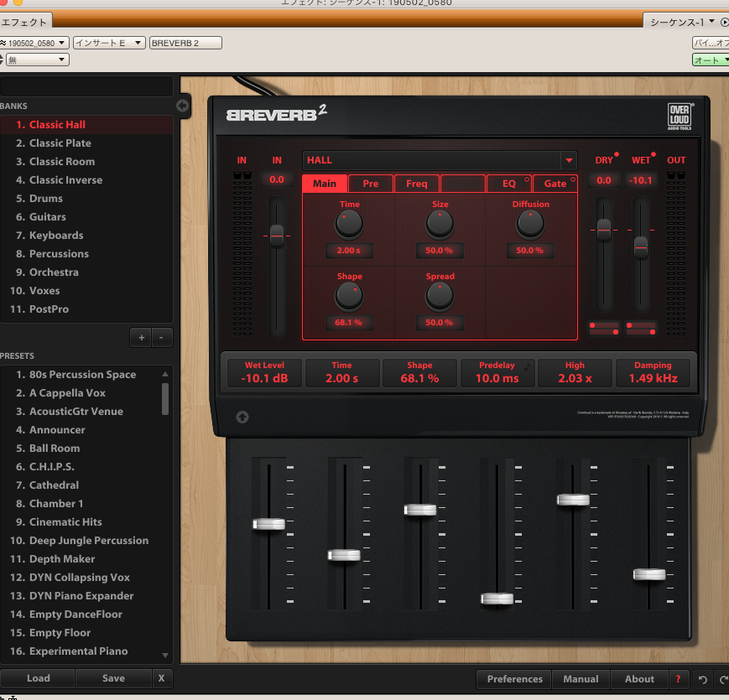The image size is (729, 700).
Task: Click the upward arrow icon below the parameter strip
Action: point(242,417)
